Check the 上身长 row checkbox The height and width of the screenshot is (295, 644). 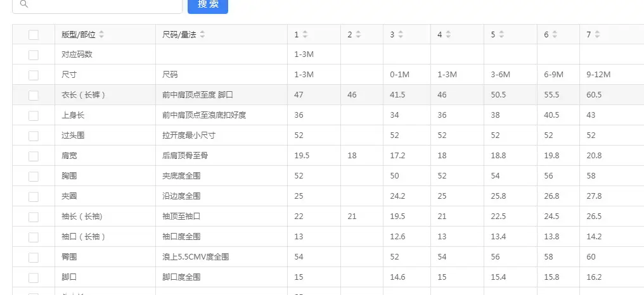click(x=34, y=116)
